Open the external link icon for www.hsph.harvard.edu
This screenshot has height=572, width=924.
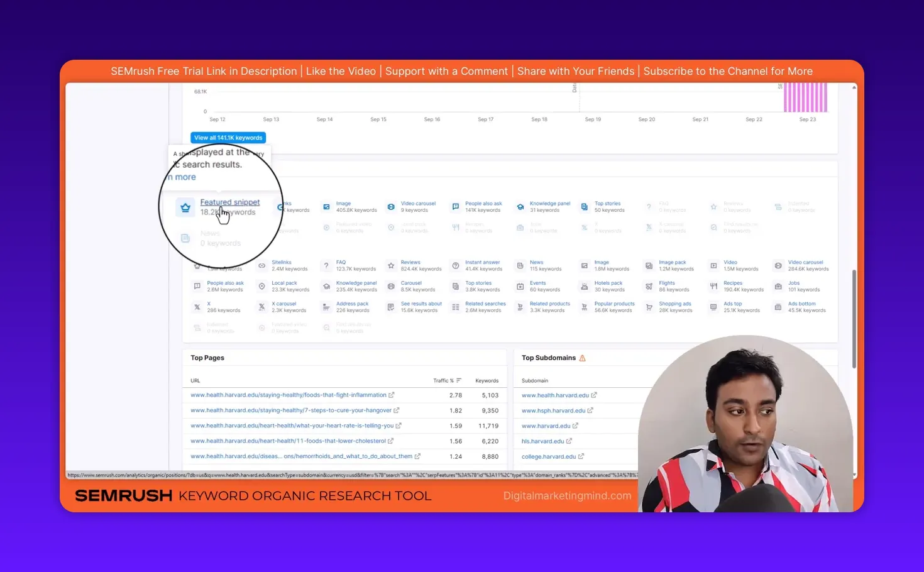591,410
